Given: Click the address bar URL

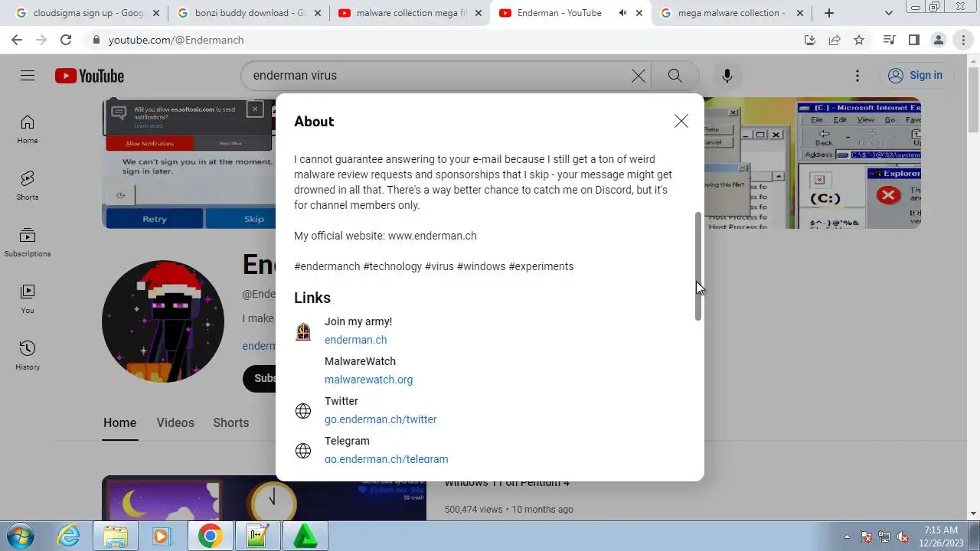Looking at the screenshot, I should pos(176,40).
